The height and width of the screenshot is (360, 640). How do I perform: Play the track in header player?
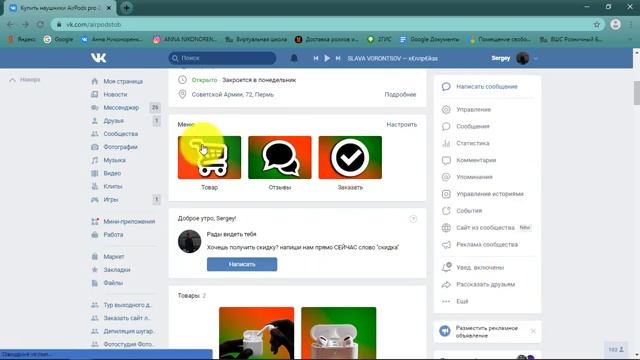[327, 58]
